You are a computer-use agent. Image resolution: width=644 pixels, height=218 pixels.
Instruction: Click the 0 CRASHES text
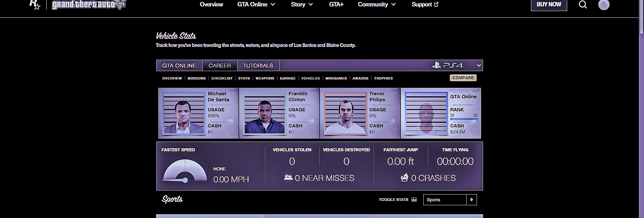tap(433, 178)
